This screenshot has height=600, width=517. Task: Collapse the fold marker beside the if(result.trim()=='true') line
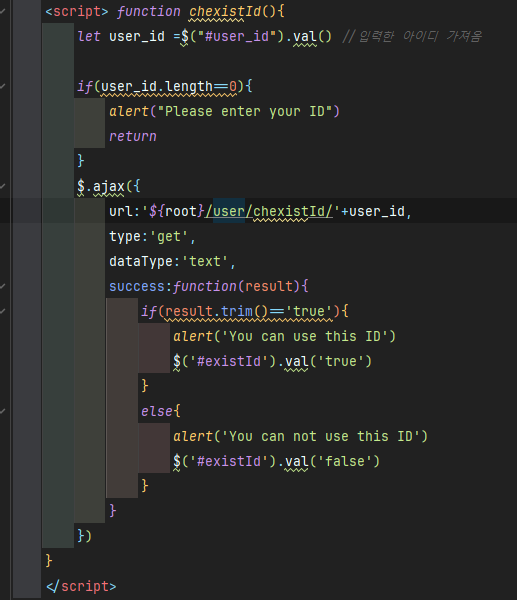(x=2, y=311)
